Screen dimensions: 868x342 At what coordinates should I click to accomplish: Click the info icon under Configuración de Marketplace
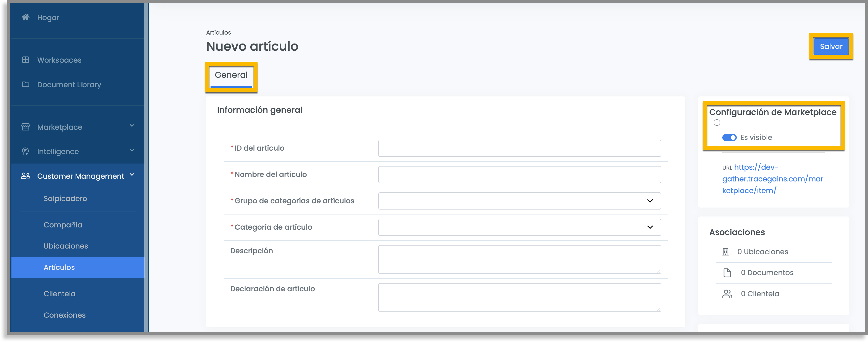pyautogui.click(x=717, y=123)
